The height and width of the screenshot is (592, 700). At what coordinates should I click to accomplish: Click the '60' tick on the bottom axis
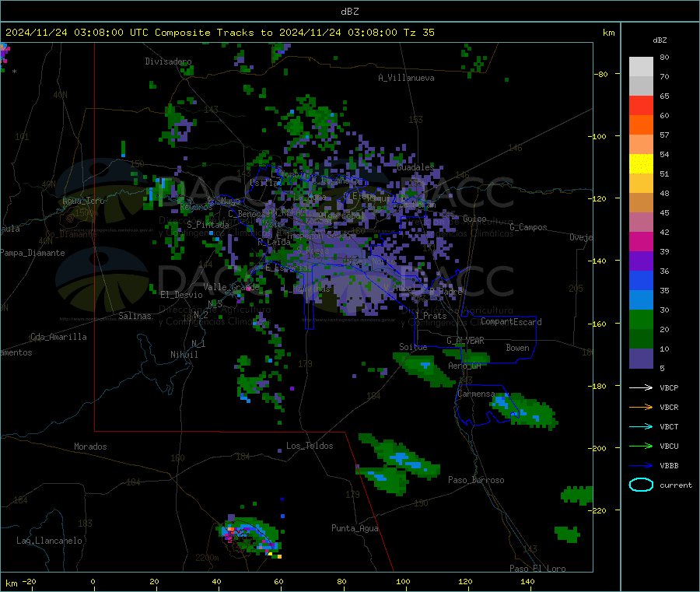[278, 581]
